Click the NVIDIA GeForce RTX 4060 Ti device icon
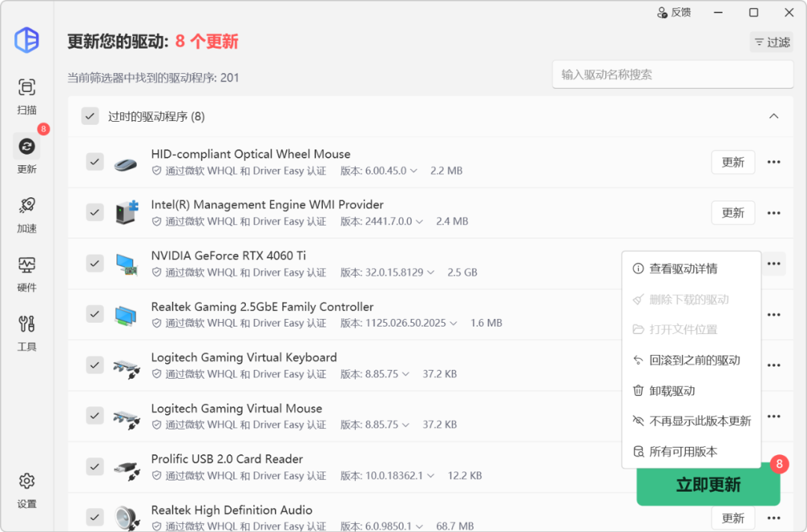This screenshot has height=532, width=807. pos(126,264)
